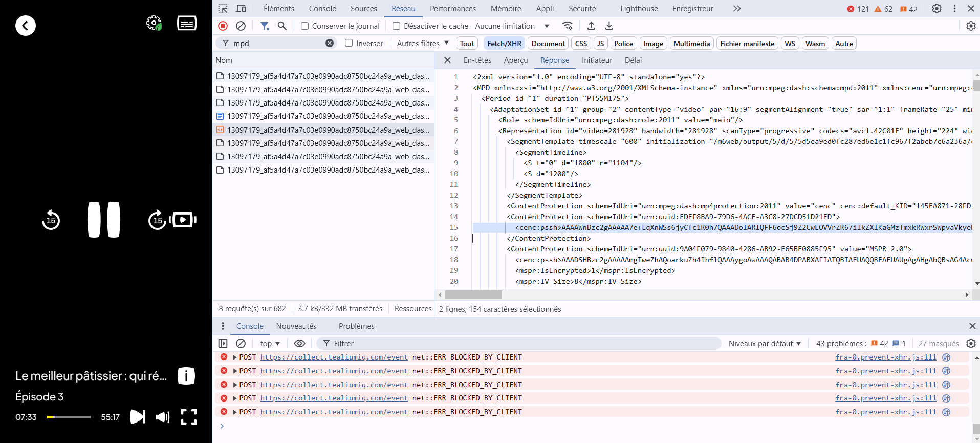The height and width of the screenshot is (443, 980).
Task: Enable the Conserver le journal checkbox
Action: coord(305,26)
